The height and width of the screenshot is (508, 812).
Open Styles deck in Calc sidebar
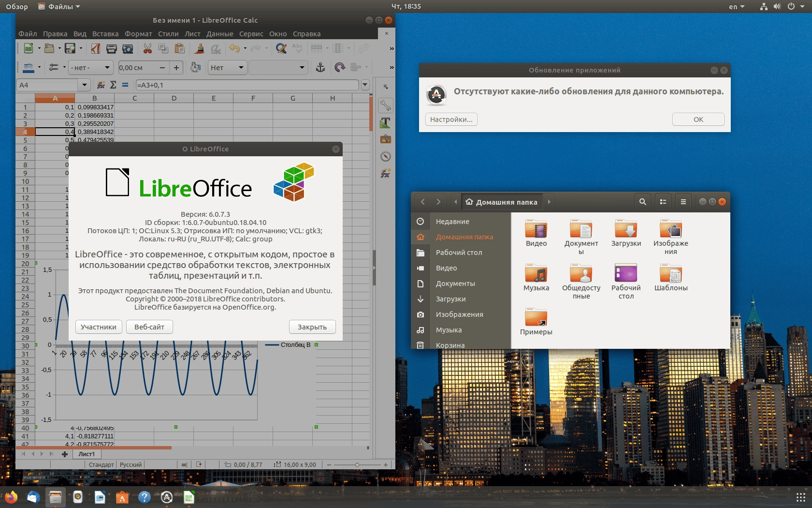click(385, 122)
